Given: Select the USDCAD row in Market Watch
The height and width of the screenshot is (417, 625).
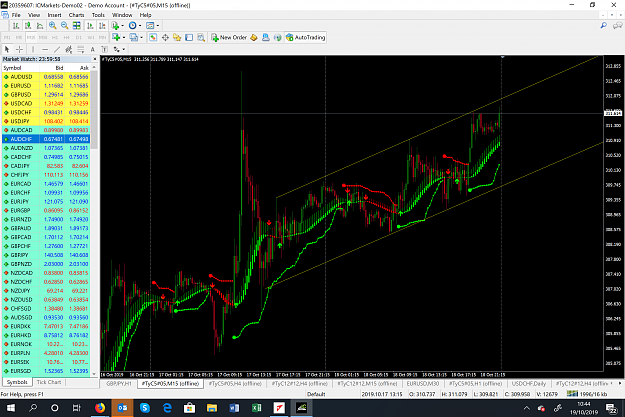Looking at the screenshot, I should point(46,104).
